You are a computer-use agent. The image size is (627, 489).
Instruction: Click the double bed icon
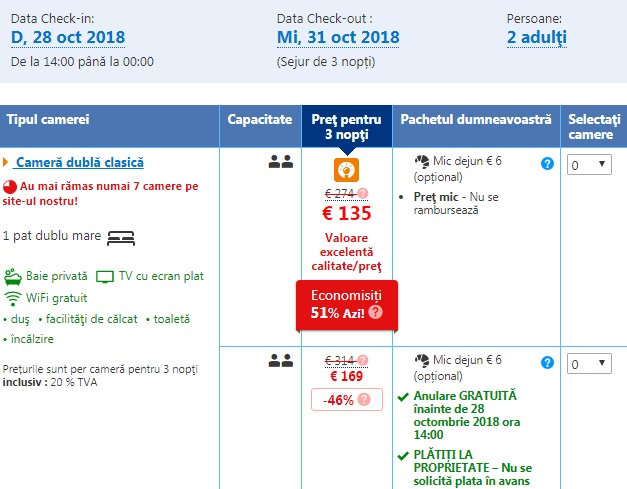coord(120,237)
